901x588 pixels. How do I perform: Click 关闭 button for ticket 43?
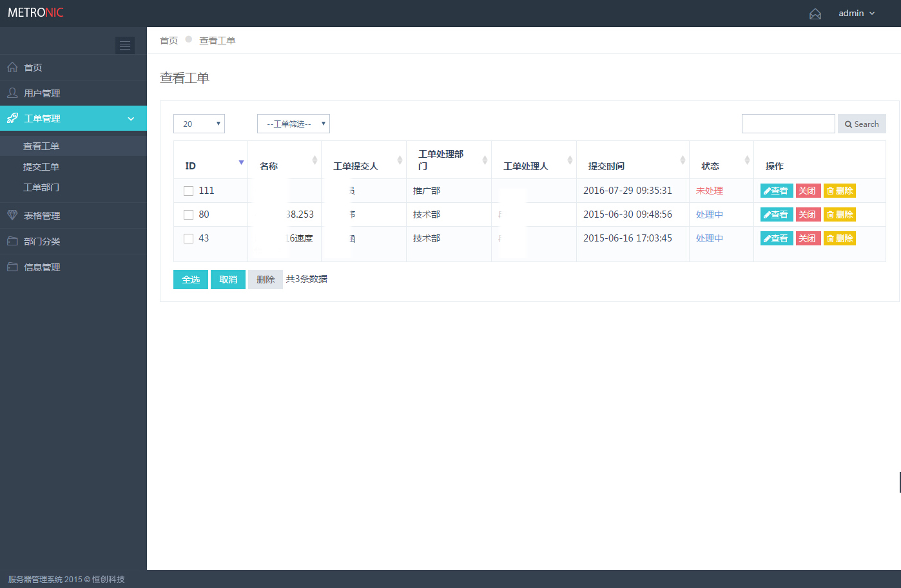(808, 238)
